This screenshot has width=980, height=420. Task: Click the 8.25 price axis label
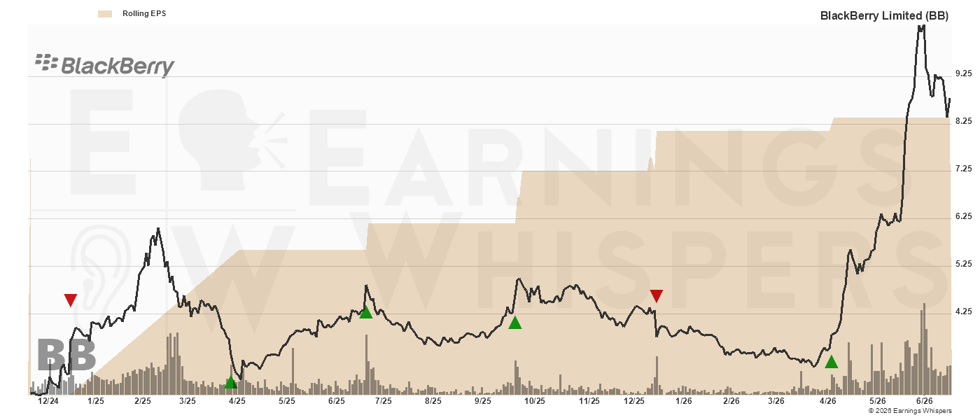click(x=964, y=121)
